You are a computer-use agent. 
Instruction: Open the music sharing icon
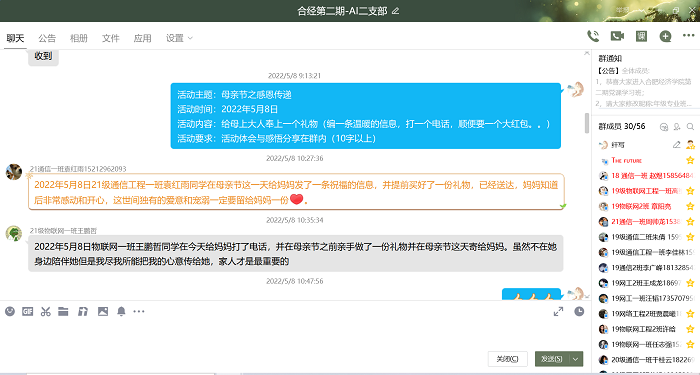click(83, 311)
